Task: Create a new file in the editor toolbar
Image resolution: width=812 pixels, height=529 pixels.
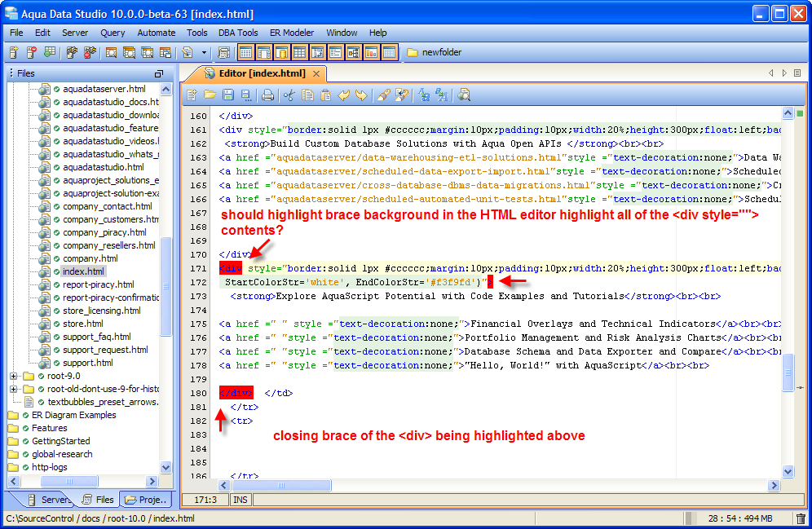Action: (x=192, y=95)
